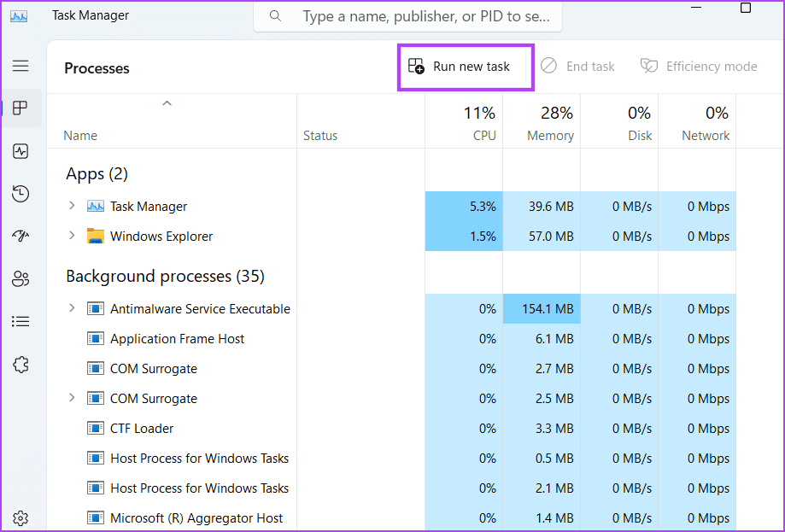Click the search magnifier icon
This screenshot has height=532, width=785.
tap(275, 16)
